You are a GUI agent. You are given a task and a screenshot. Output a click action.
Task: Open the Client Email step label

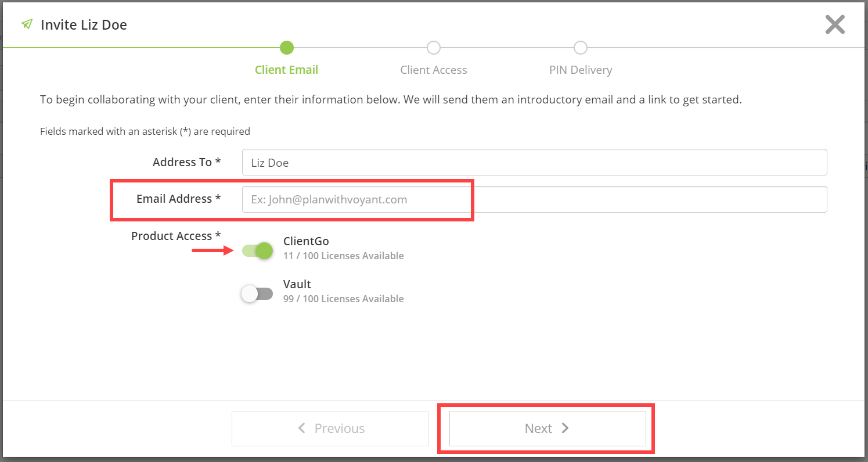click(x=286, y=70)
